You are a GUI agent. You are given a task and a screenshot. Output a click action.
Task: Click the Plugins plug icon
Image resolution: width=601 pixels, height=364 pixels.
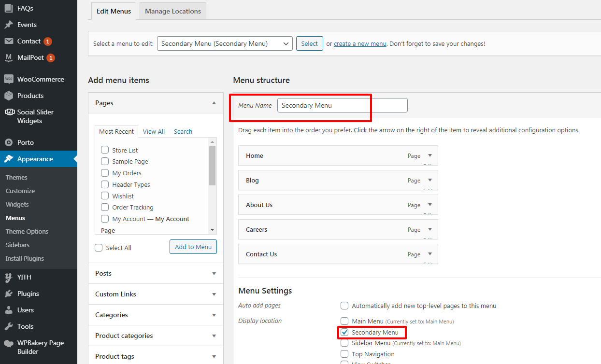pyautogui.click(x=9, y=294)
